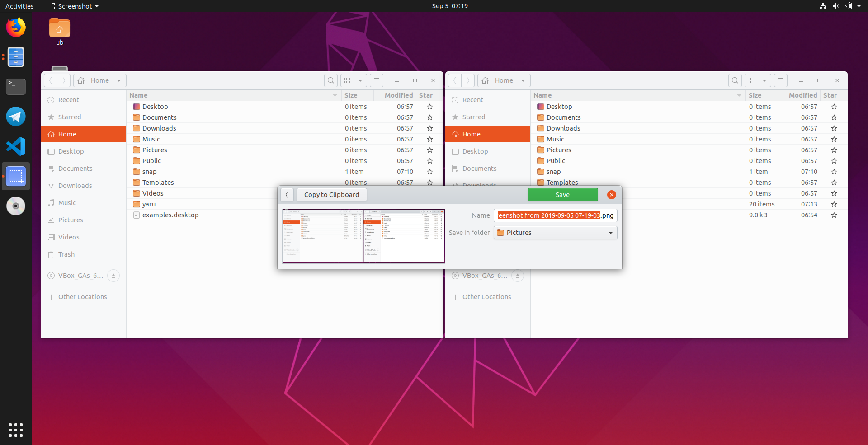The height and width of the screenshot is (445, 868).
Task: Star the Music folder in right window
Action: (x=834, y=139)
